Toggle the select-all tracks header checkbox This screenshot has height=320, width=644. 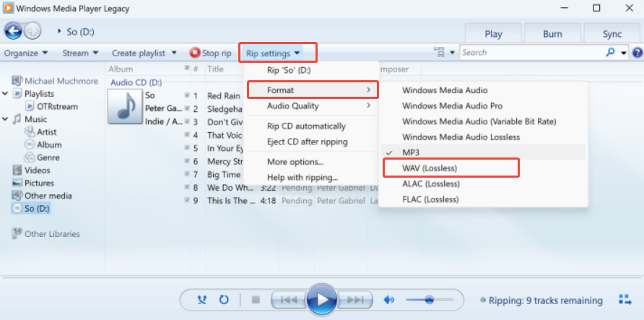[187, 68]
